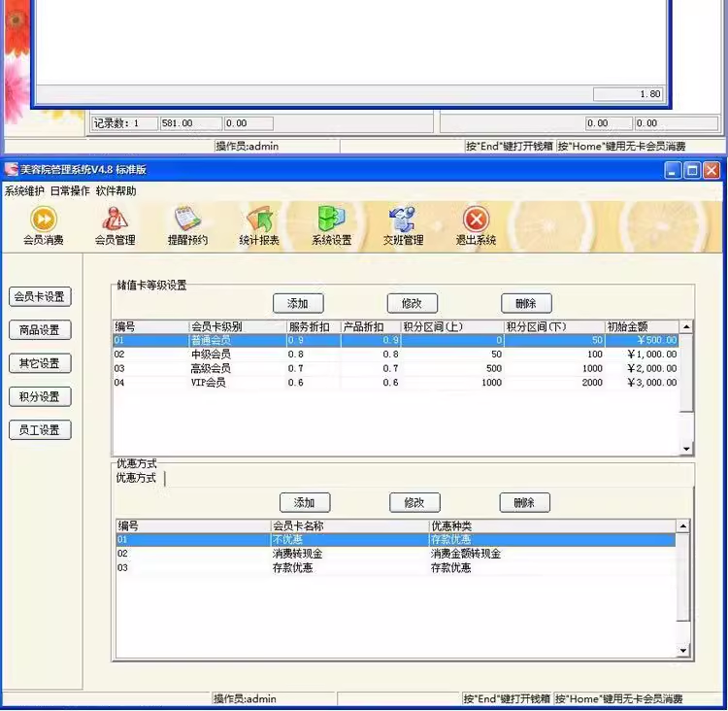Sort by 积分区间(下) column header
The height and width of the screenshot is (711, 728).
click(555, 326)
